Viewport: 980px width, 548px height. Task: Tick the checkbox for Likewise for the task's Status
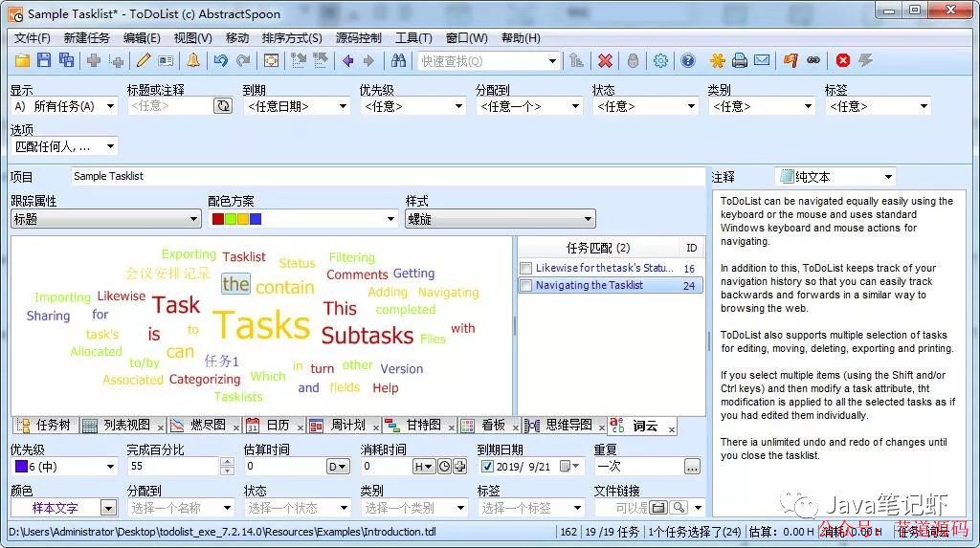coord(526,268)
